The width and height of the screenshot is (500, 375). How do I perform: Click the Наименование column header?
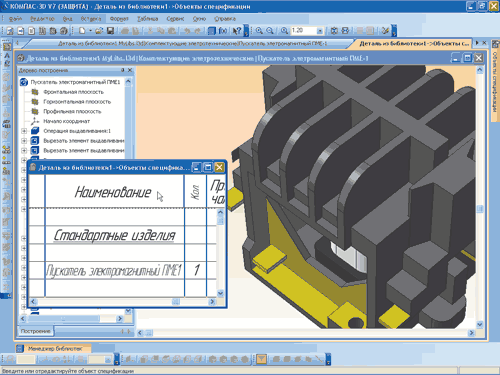tap(114, 192)
